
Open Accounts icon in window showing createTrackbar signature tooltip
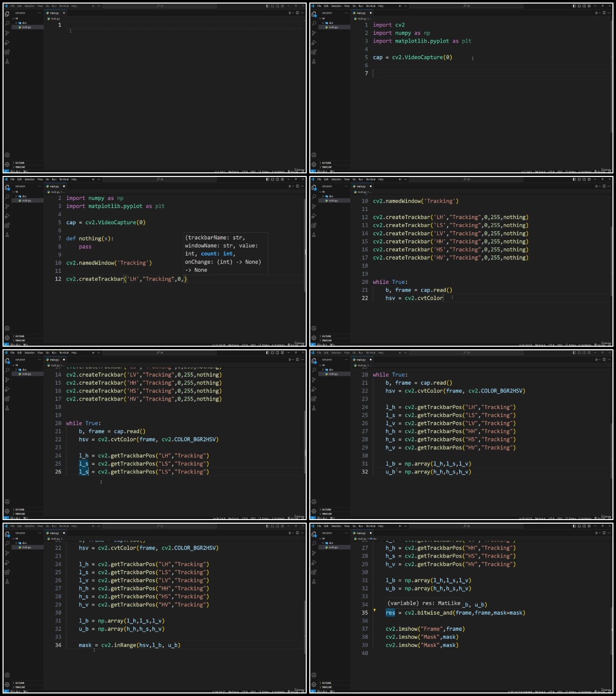click(x=7, y=328)
